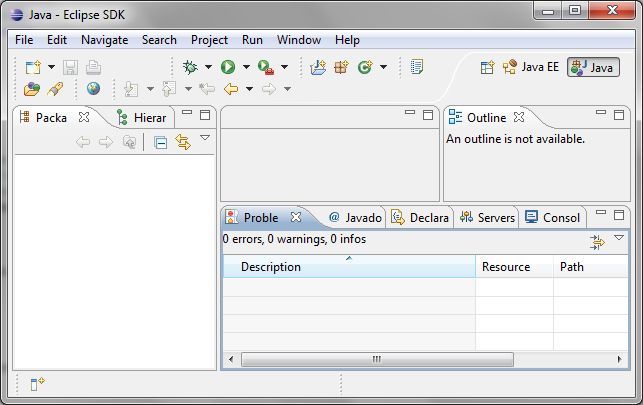Open the Back history dropdown arrow
643x405 pixels.
(x=249, y=89)
